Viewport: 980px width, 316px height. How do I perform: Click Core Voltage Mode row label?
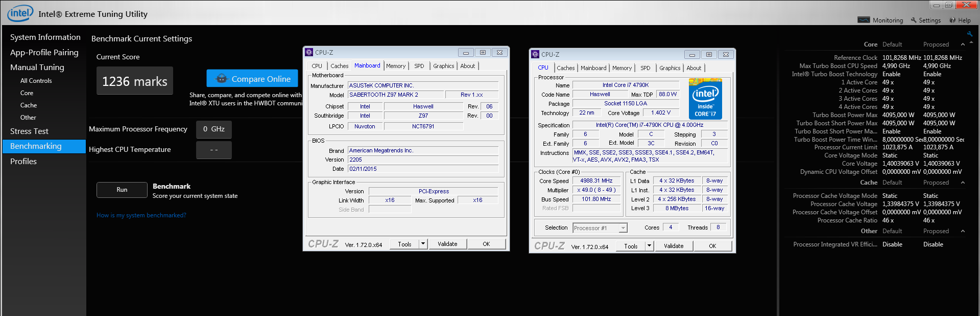[x=851, y=155]
